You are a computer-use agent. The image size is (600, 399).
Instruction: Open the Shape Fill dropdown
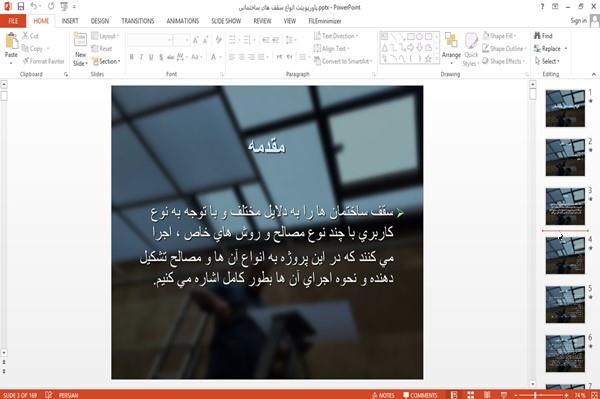[499, 36]
